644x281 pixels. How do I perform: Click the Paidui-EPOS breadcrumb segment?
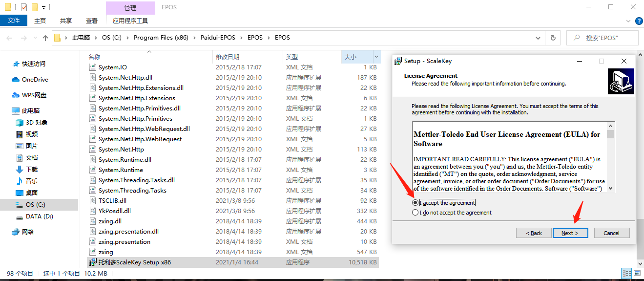click(218, 38)
